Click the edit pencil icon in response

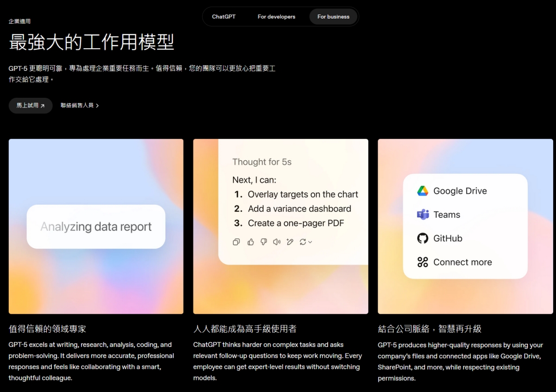tap(290, 242)
